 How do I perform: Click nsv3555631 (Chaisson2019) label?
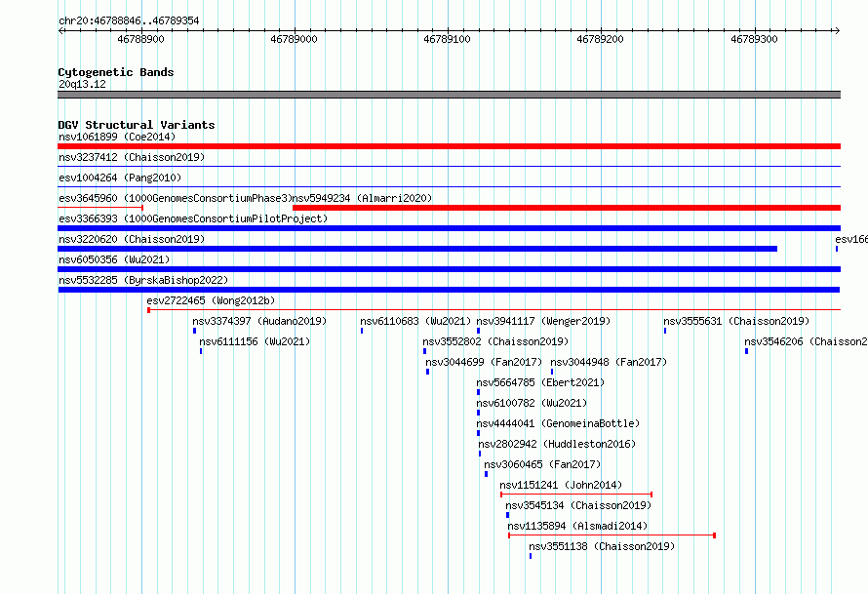(x=736, y=321)
